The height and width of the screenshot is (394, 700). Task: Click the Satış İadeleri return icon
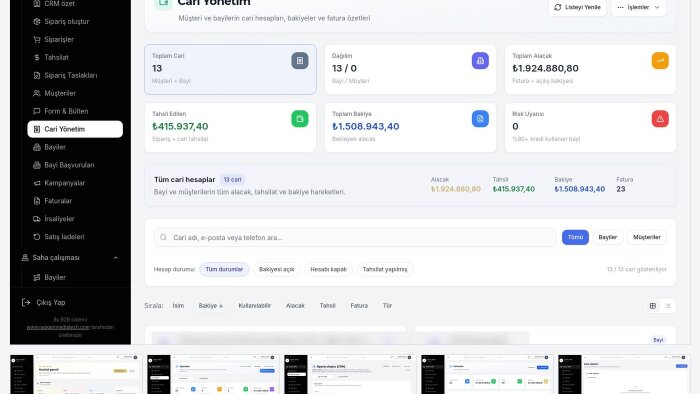[x=37, y=236]
